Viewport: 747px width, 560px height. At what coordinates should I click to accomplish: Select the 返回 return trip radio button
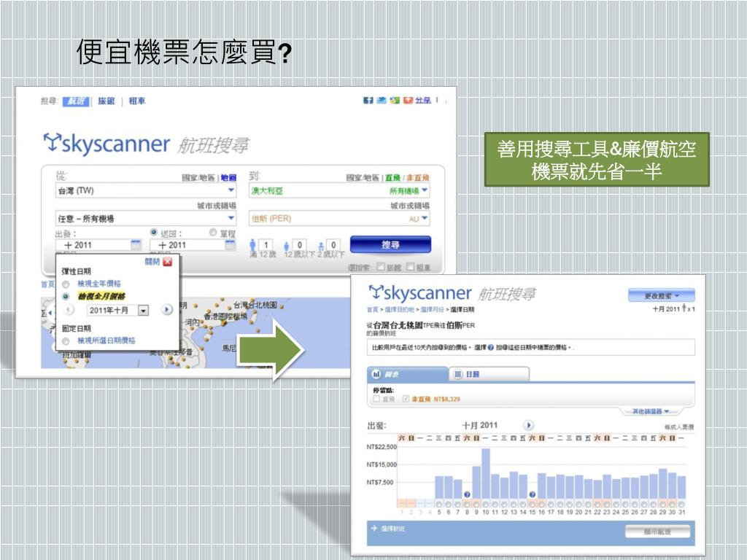[154, 233]
